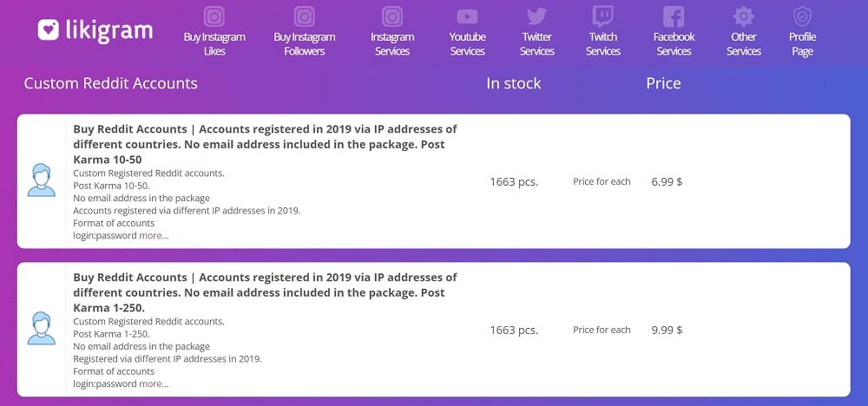Open the Buy Instagram Likes icon
This screenshot has height=406, width=868.
[214, 16]
